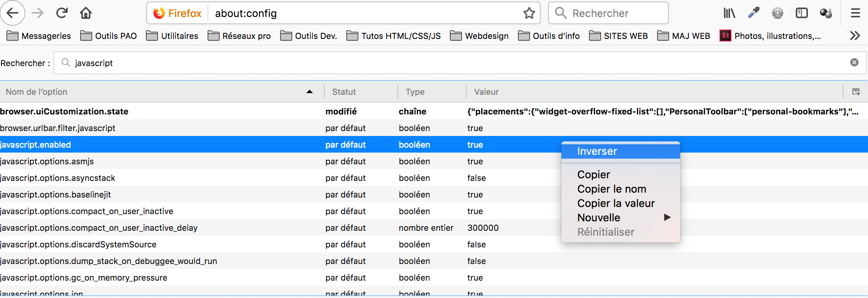Reload the page with the refresh icon
868x298 pixels.
(x=62, y=13)
